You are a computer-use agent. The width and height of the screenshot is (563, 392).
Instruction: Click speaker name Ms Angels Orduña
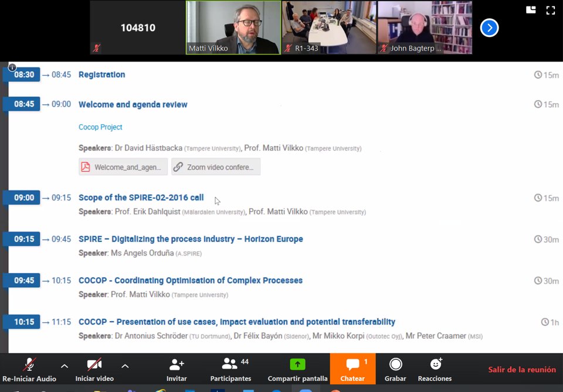click(x=142, y=253)
